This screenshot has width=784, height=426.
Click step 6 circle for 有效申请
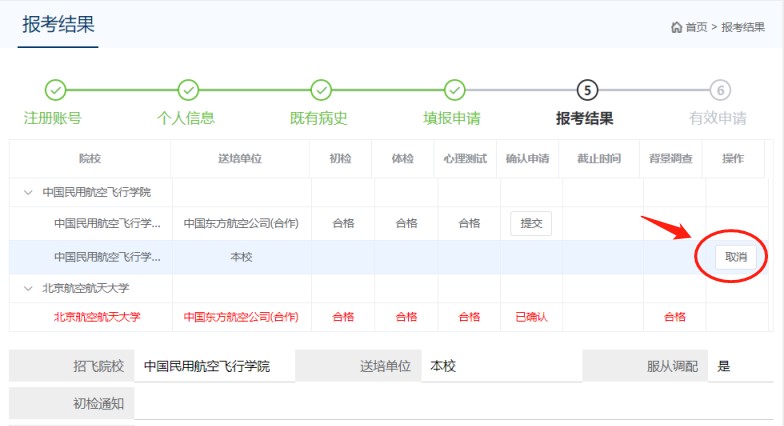(720, 90)
